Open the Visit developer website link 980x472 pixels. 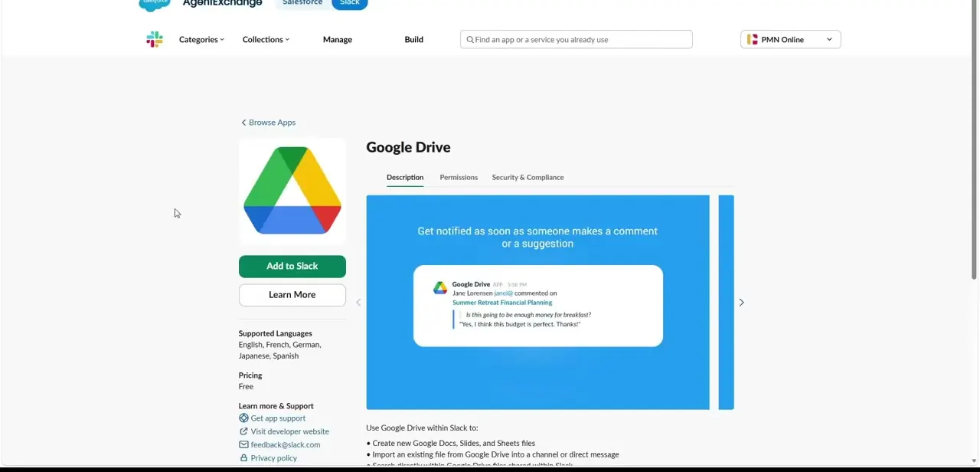click(x=289, y=431)
